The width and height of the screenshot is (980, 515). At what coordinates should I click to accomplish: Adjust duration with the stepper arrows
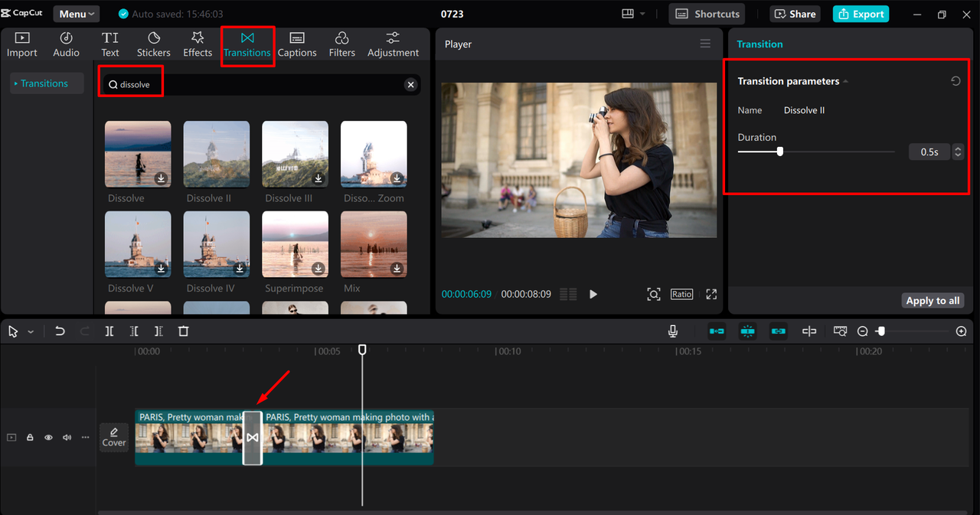[x=957, y=152]
